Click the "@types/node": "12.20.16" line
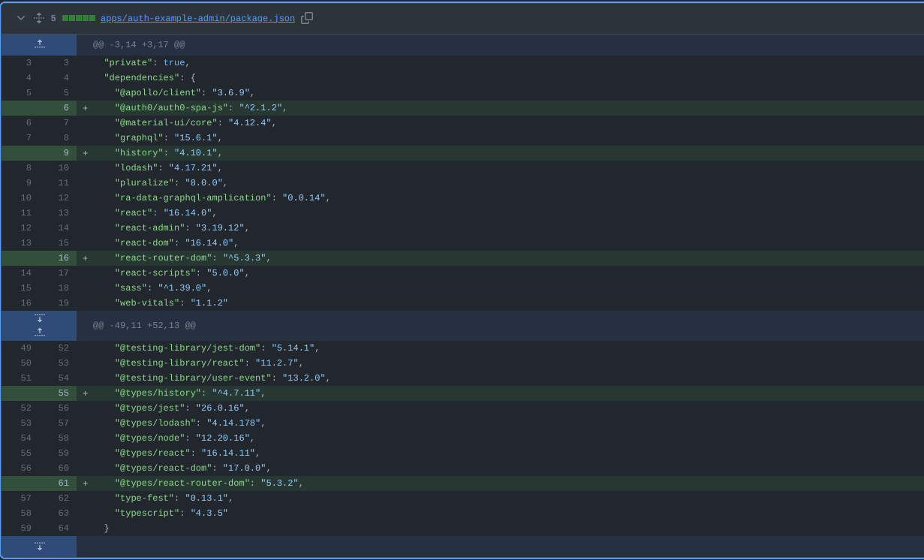This screenshot has width=924, height=560. (500, 438)
